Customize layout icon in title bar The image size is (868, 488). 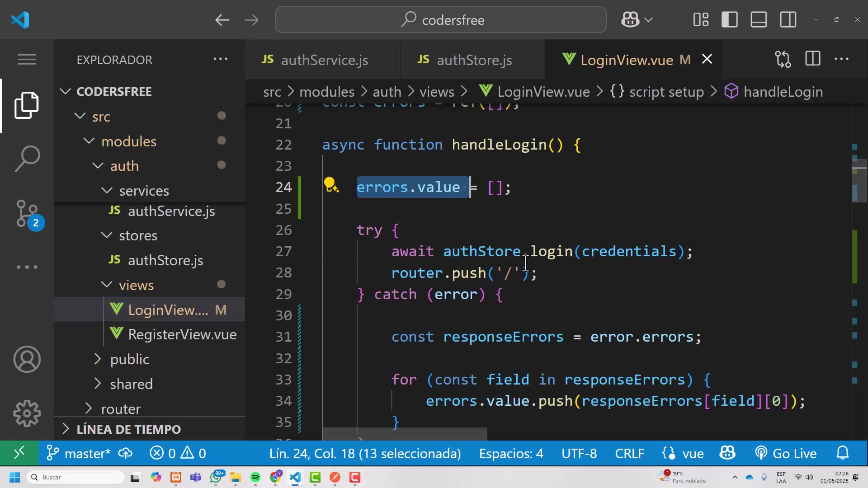(701, 20)
